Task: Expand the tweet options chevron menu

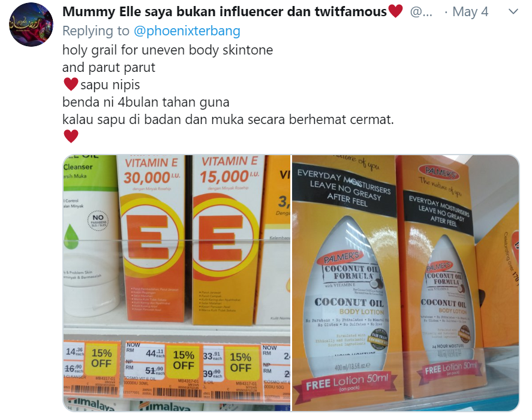Action: (513, 12)
